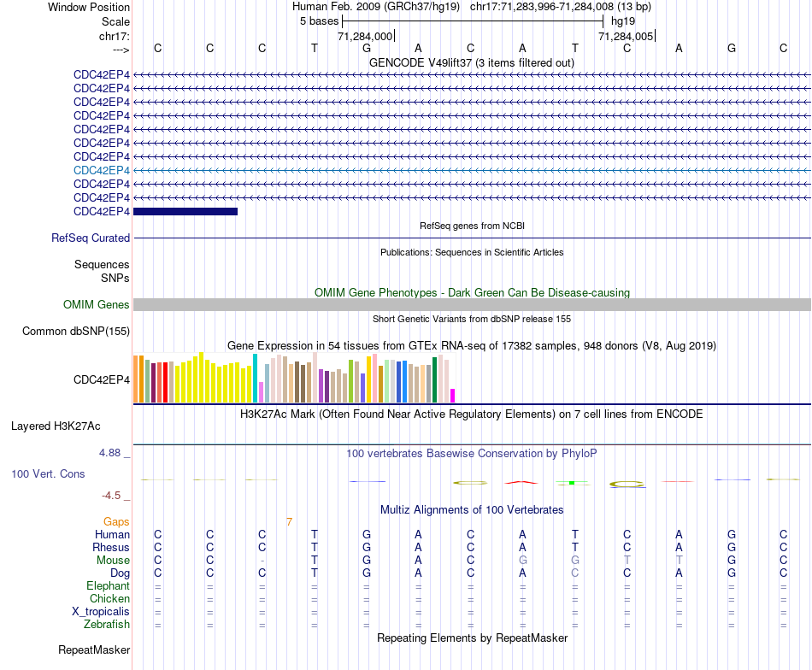Click the -4.5 PhyloP lower limit
Screen dimensions: 812x670
(111, 496)
